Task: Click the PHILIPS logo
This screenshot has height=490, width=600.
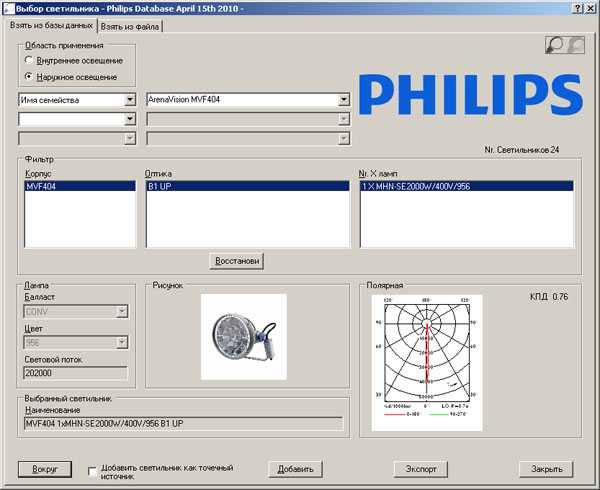Action: 471,95
